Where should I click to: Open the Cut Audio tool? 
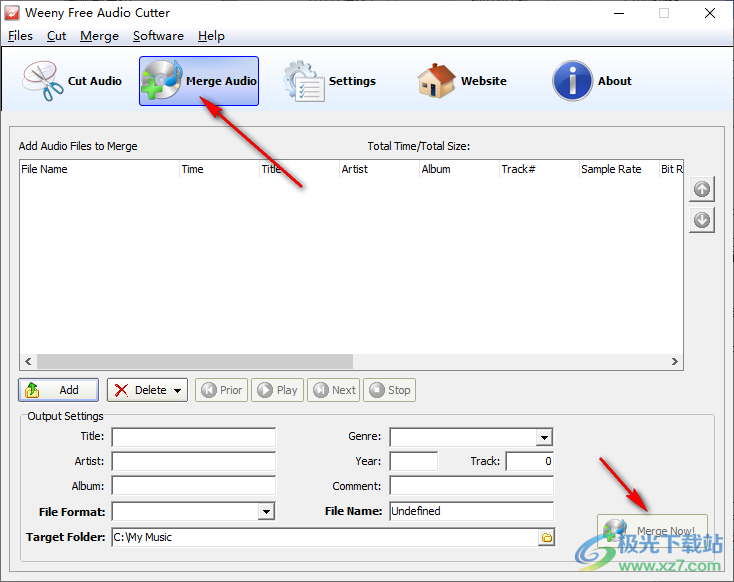pos(73,81)
